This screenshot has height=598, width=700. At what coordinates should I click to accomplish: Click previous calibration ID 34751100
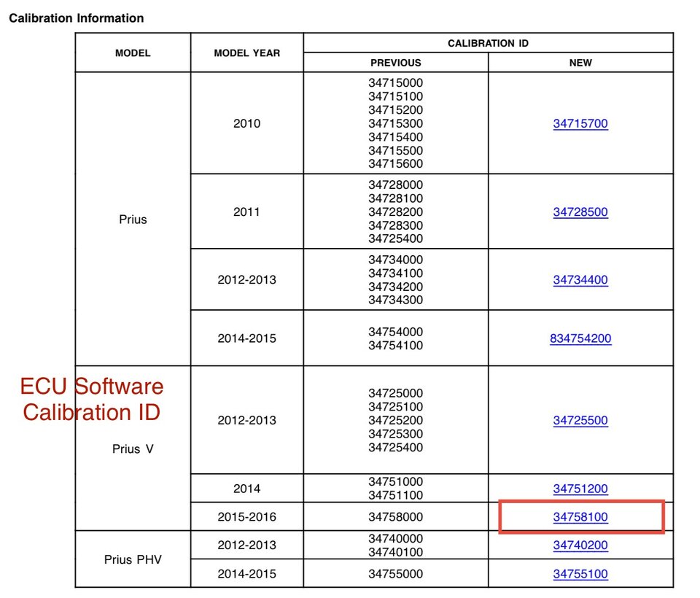395,495
